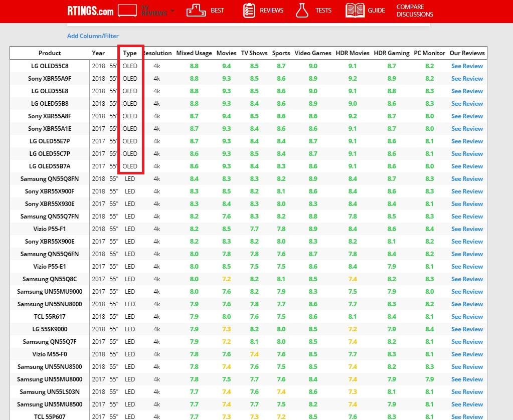The height and width of the screenshot is (420, 513).
Task: Click the Movies score 9.4 for LG OLED55C8
Action: click(x=226, y=66)
